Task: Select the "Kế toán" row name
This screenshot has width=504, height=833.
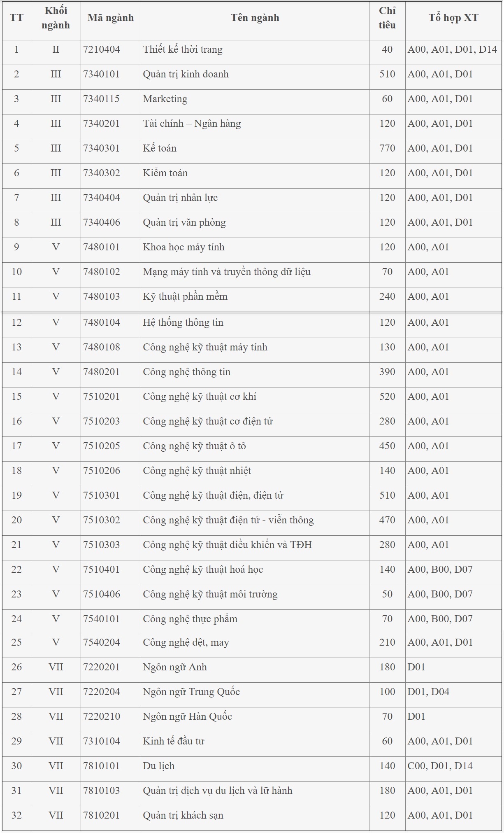Action: coord(160,149)
